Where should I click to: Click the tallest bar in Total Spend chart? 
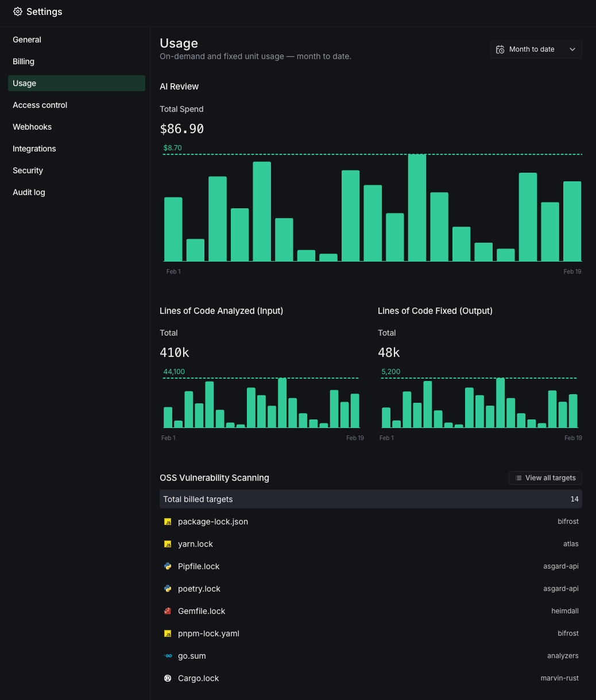pyautogui.click(x=417, y=208)
